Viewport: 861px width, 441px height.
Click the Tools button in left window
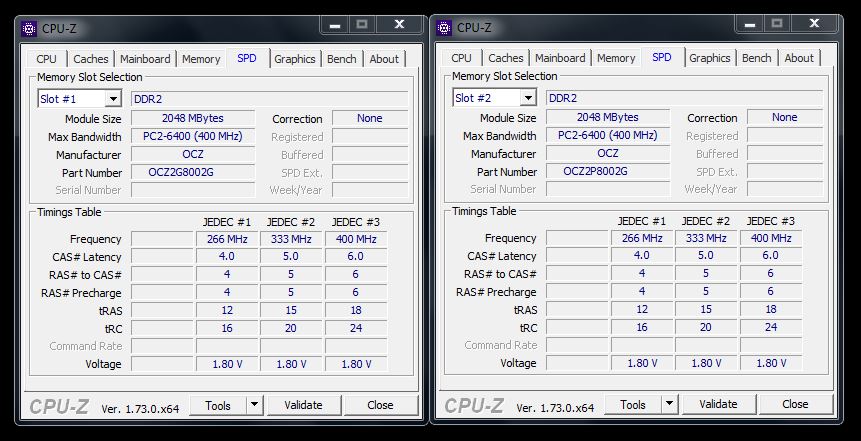click(x=218, y=405)
